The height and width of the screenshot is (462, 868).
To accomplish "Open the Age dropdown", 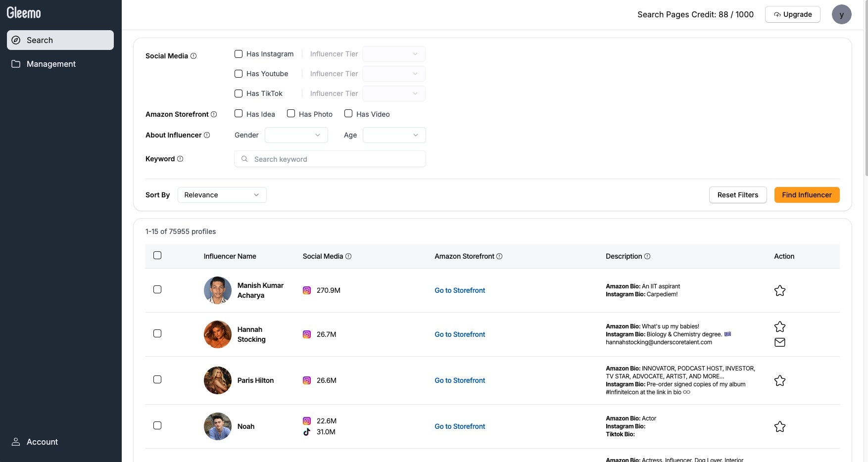I will click(x=394, y=135).
